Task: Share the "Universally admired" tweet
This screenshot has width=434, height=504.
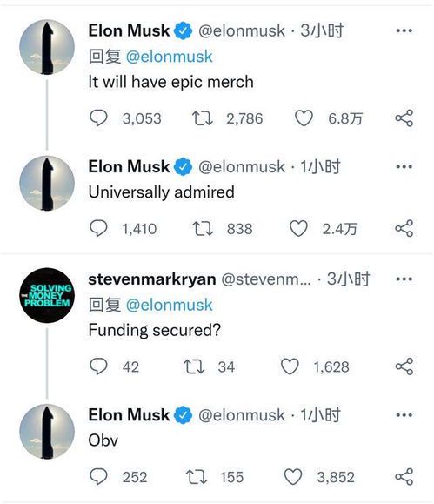Action: click(x=404, y=228)
